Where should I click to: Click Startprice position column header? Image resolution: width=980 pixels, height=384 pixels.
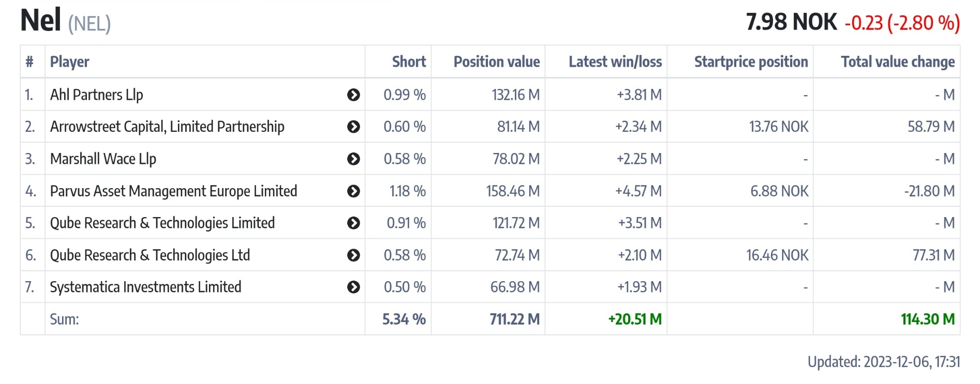pos(750,62)
